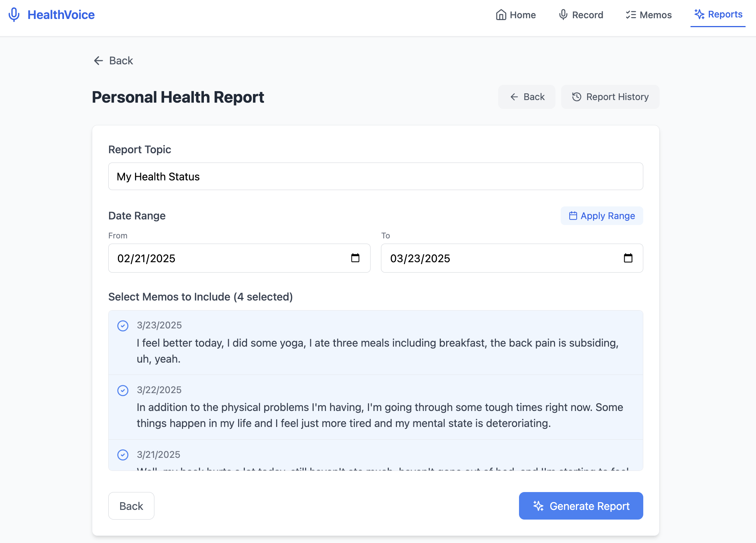The image size is (756, 543).
Task: Click the Home house icon
Action: pos(501,15)
